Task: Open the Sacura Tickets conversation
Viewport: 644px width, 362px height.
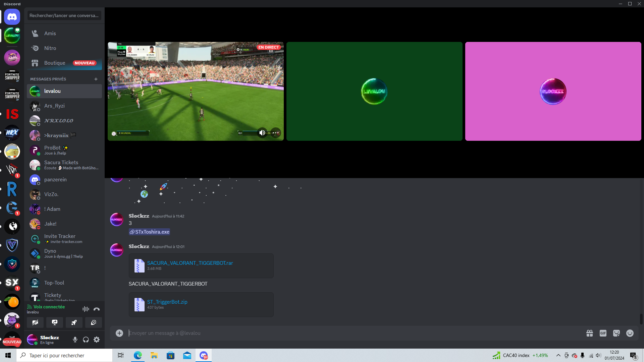Action: point(64,165)
